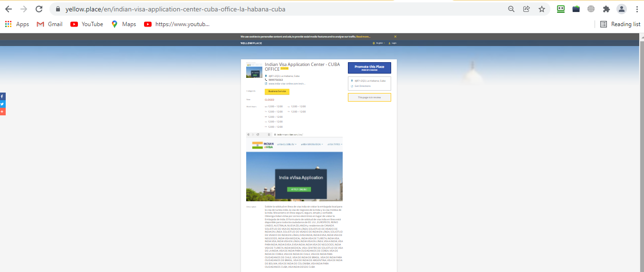Open the Reading list

[x=620, y=24]
